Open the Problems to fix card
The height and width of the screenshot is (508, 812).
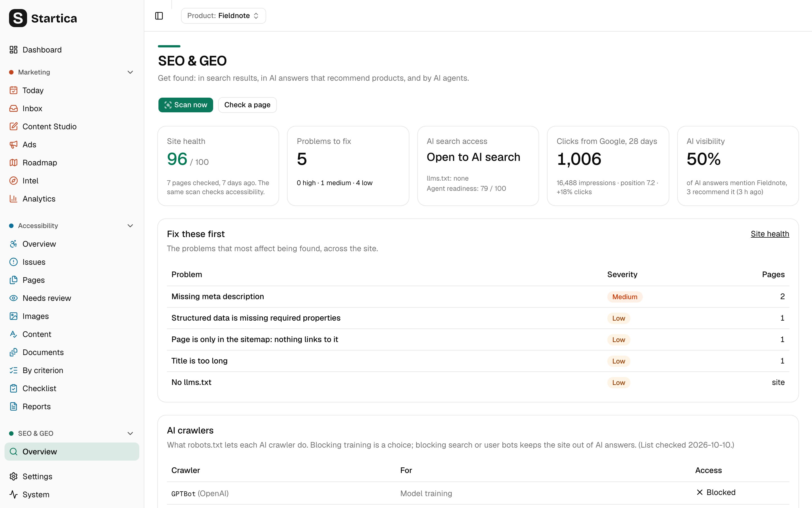click(348, 166)
